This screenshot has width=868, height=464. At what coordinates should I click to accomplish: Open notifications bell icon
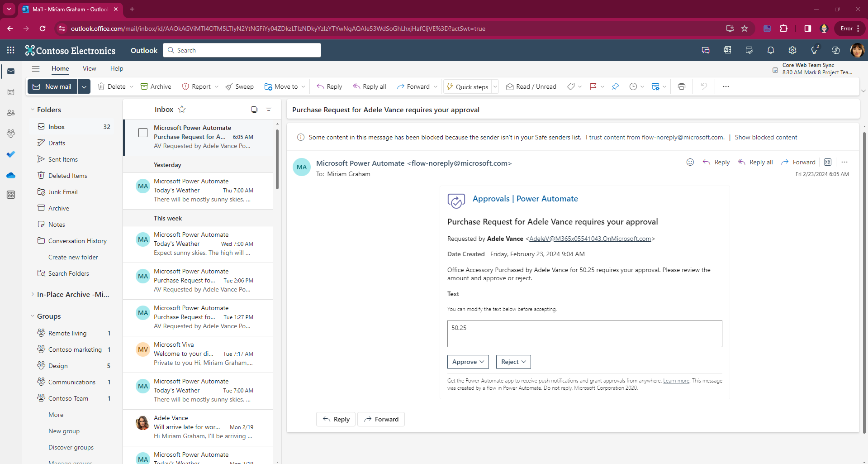[x=771, y=50]
